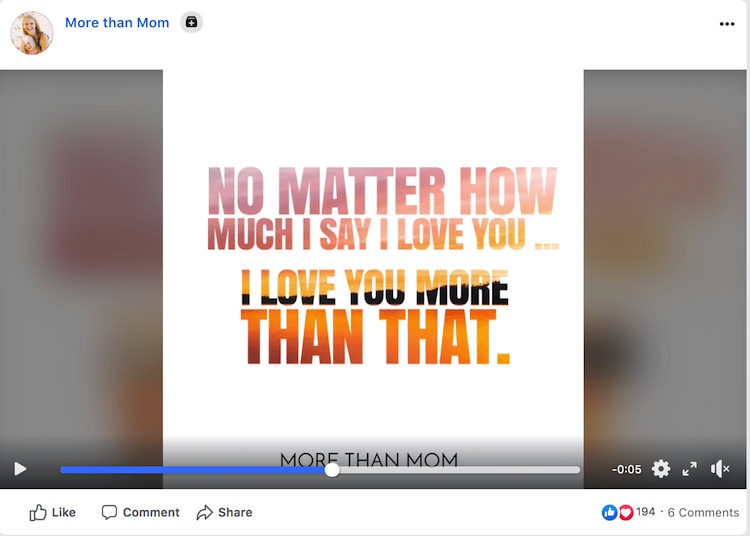Screen dimensions: 750x536
Task: Click the follow badge beside page name
Action: [x=191, y=22]
